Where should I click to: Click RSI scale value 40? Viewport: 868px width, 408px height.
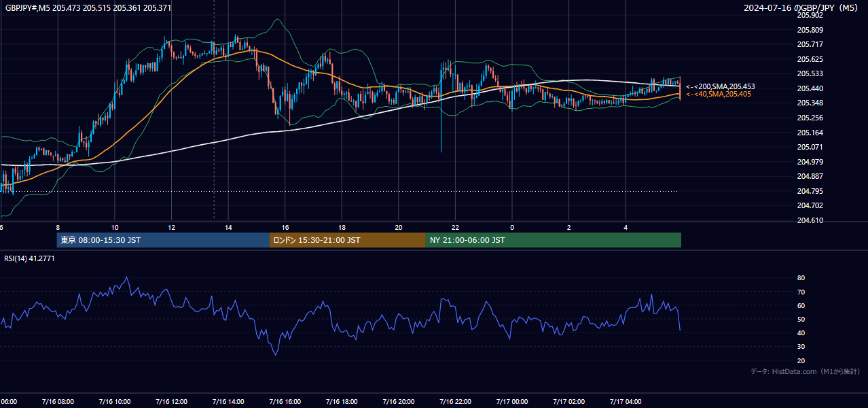(801, 333)
